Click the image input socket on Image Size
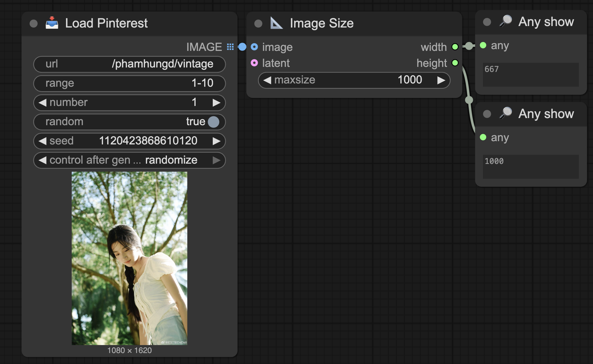Viewport: 593px width, 364px height. (254, 47)
